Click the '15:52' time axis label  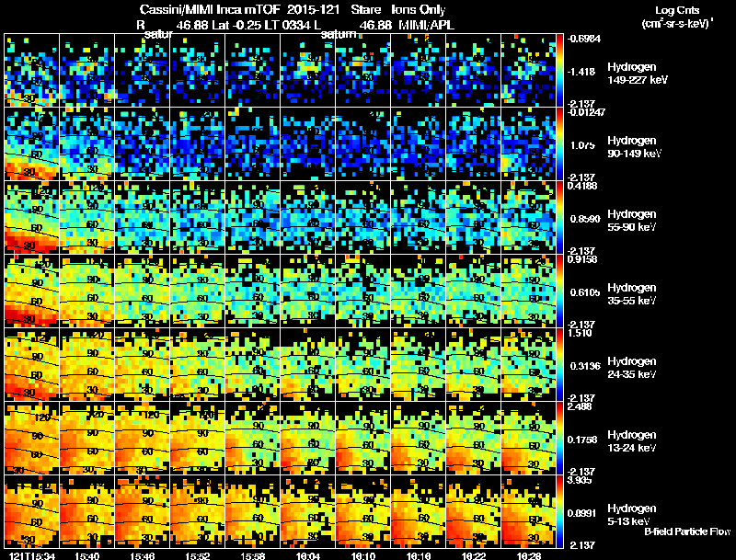point(197,556)
